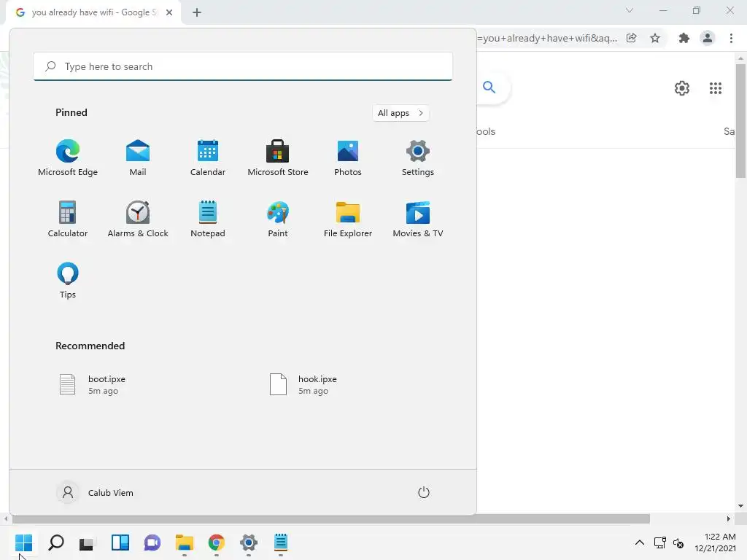
Task: Open Chrome extensions puzzle icon
Action: (684, 38)
